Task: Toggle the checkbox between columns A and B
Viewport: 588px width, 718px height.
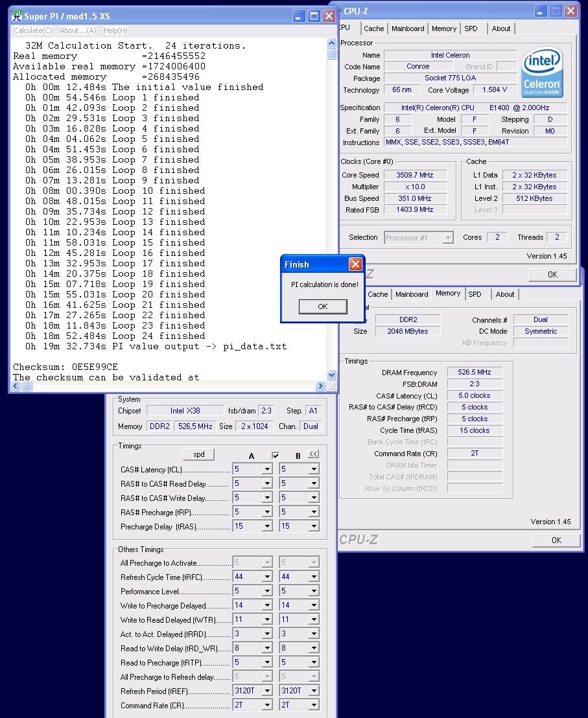Action: 276,456
